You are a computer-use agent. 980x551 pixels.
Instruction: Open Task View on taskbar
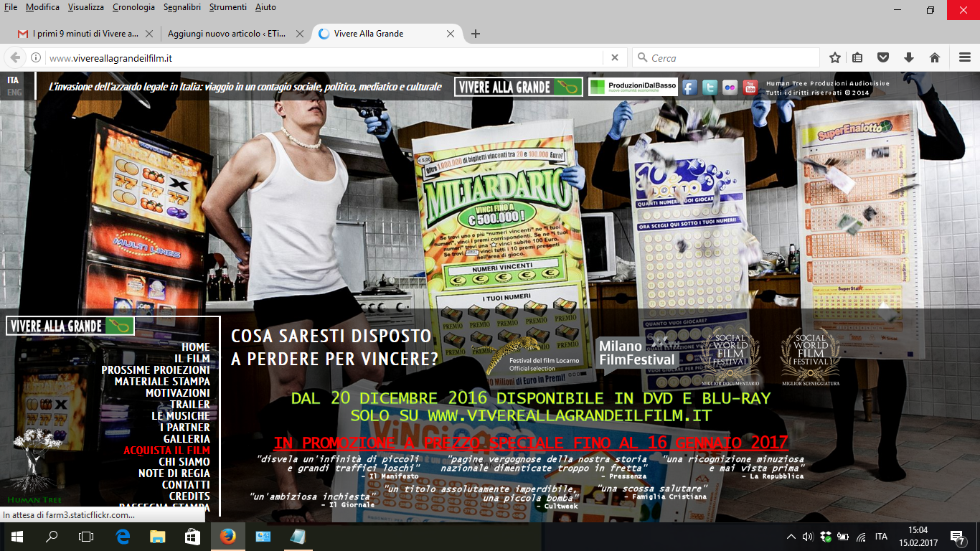pyautogui.click(x=86, y=536)
